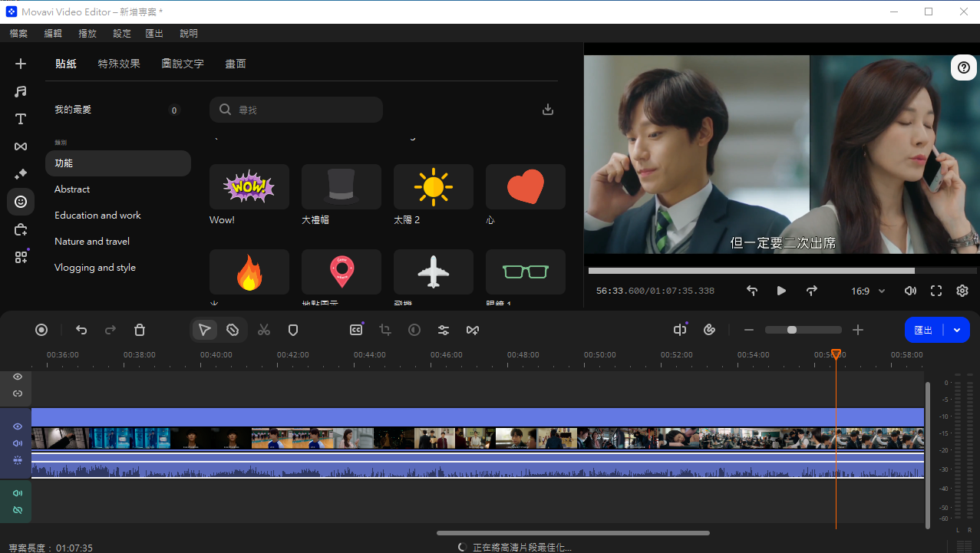Open the 編輯 menu

53,33
